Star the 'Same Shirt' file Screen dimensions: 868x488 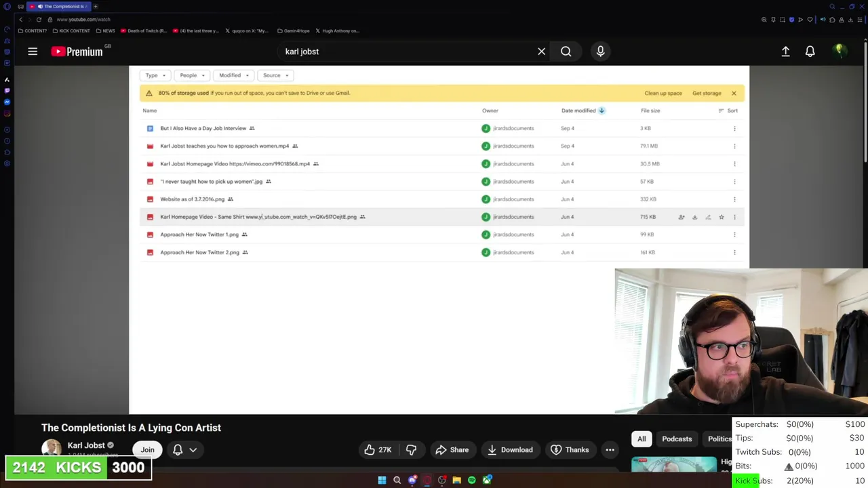coord(721,217)
